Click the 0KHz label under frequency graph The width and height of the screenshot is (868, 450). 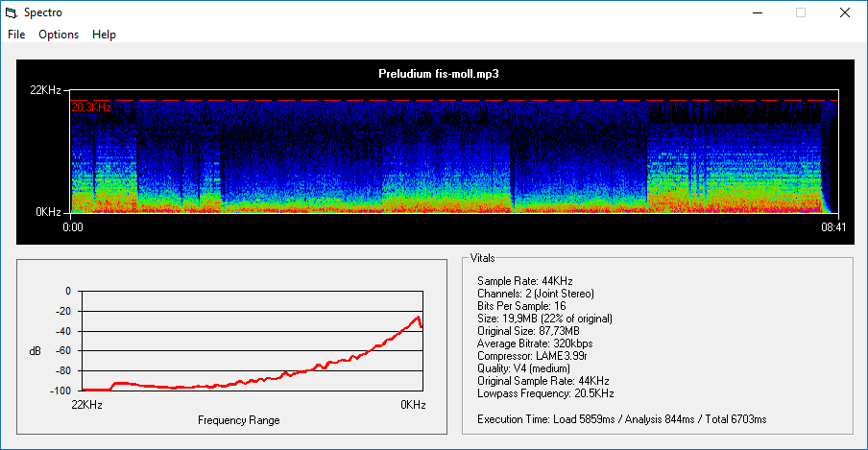(x=413, y=405)
